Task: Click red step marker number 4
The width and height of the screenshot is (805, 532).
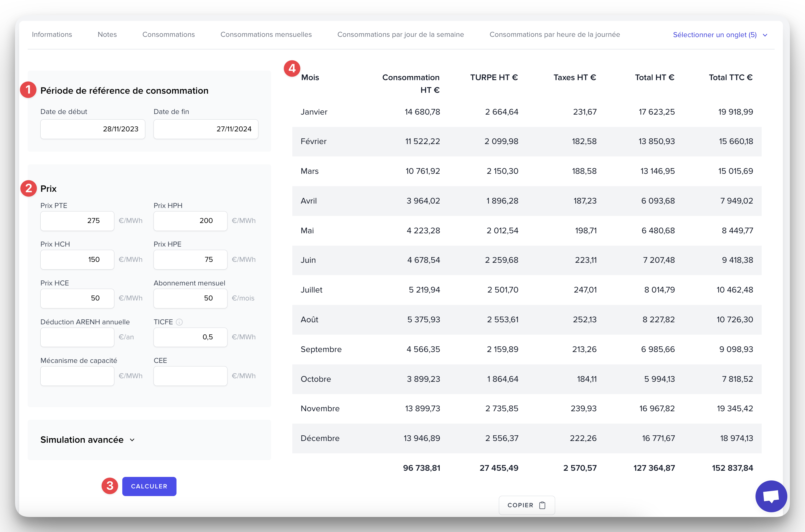Action: (292, 69)
